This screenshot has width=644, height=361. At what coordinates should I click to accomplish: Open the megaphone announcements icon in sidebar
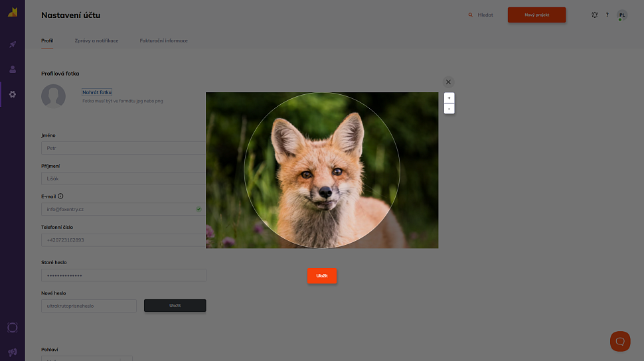pos(13,352)
